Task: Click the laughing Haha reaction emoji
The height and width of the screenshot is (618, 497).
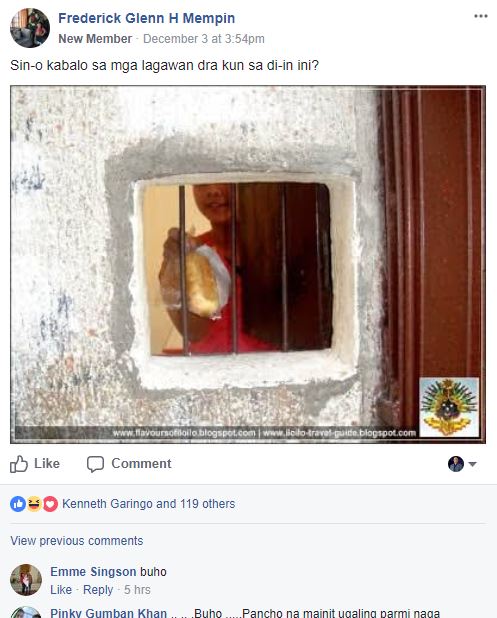Action: [x=34, y=504]
